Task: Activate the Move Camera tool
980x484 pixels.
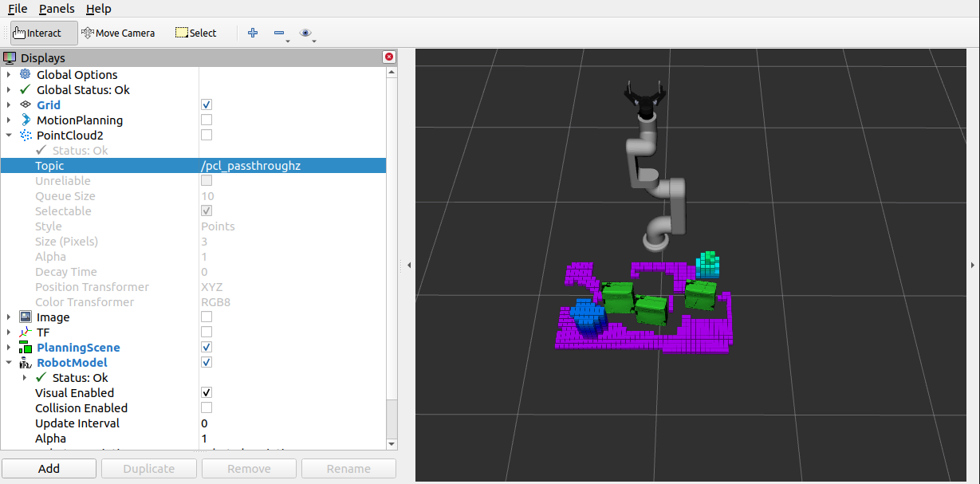Action: point(118,33)
